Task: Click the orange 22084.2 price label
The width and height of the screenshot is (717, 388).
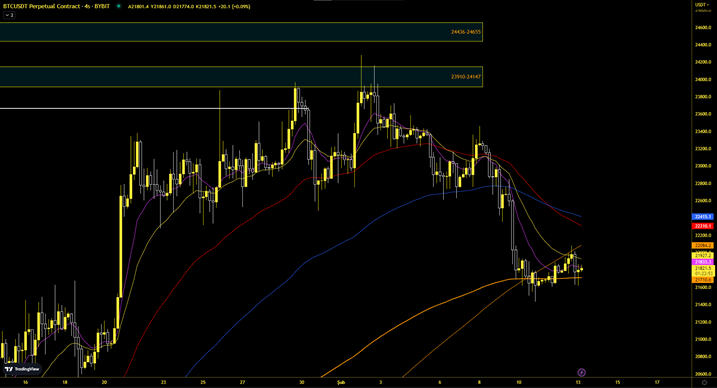Action: point(703,246)
